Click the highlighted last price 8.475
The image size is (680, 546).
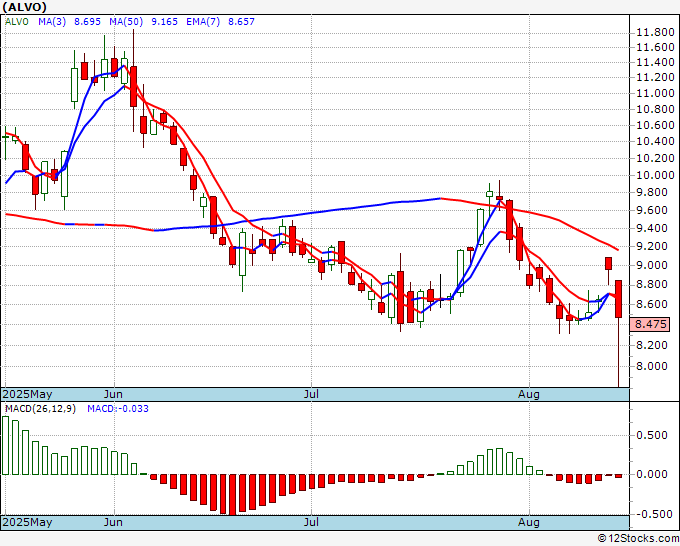(x=650, y=324)
